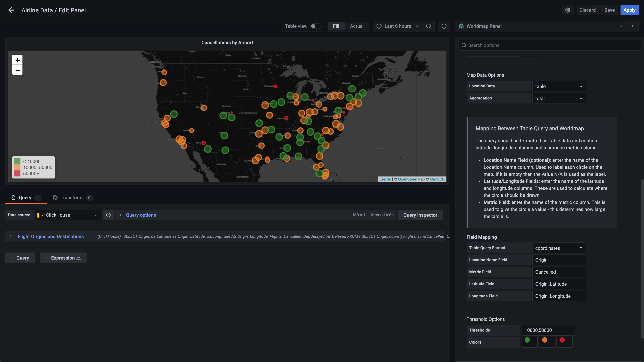The image size is (644, 362).
Task: Zoom out of the map using the minus button
Action: coord(17,70)
